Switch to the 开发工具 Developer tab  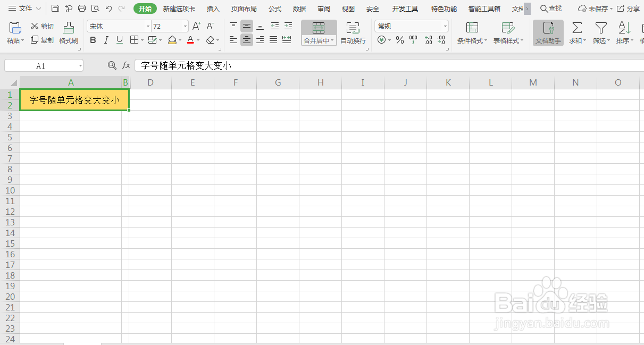pos(405,9)
